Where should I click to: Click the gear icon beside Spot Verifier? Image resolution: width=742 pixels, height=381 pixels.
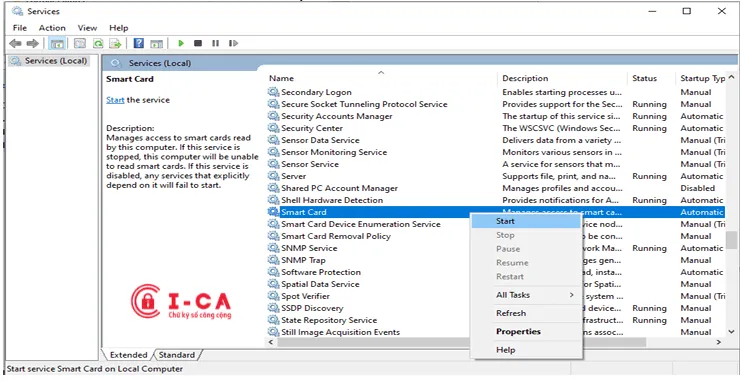coord(274,296)
